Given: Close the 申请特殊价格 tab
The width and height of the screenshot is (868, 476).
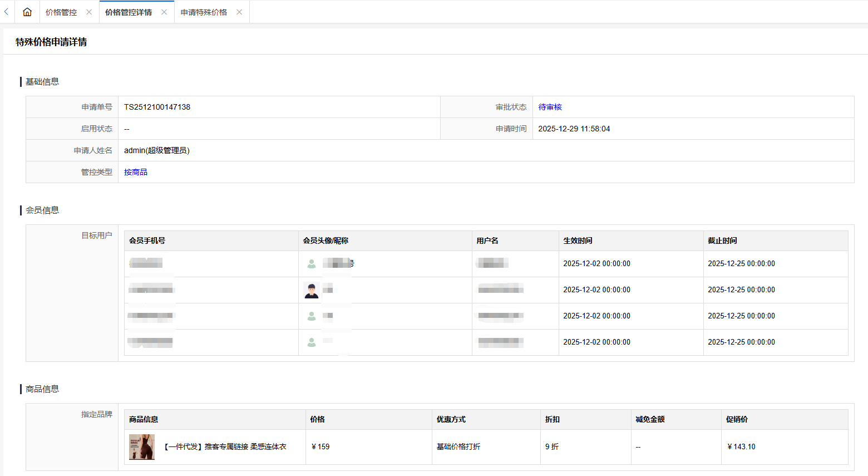Looking at the screenshot, I should point(239,12).
